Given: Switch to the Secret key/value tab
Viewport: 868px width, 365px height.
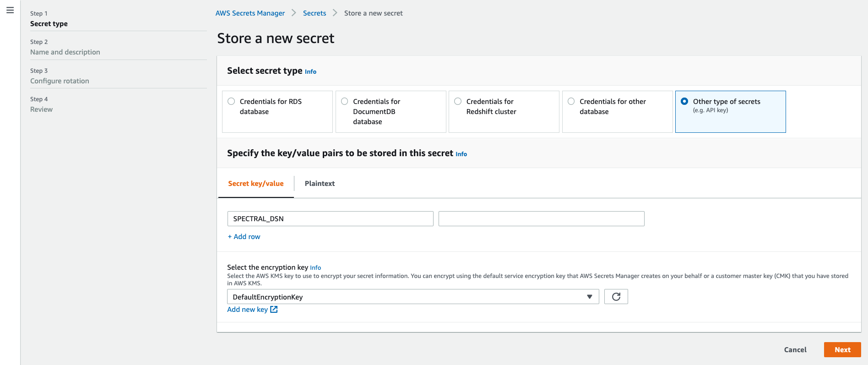Looking at the screenshot, I should tap(256, 184).
